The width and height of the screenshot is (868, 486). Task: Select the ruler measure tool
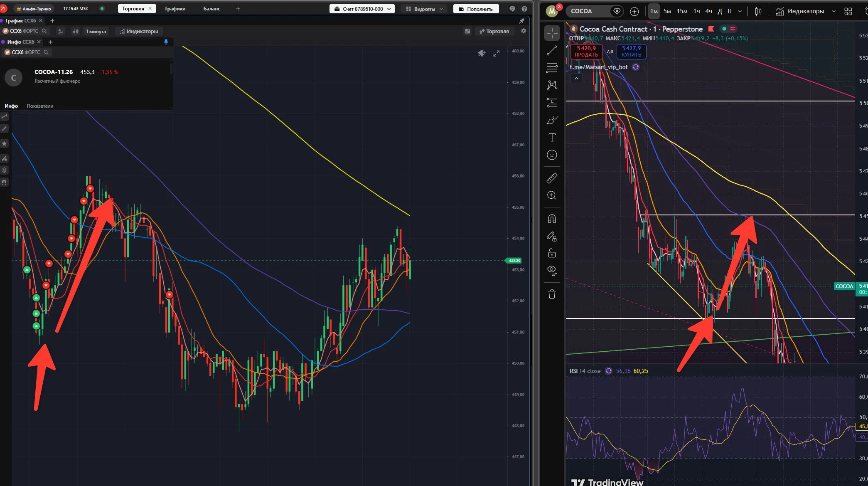tap(552, 178)
